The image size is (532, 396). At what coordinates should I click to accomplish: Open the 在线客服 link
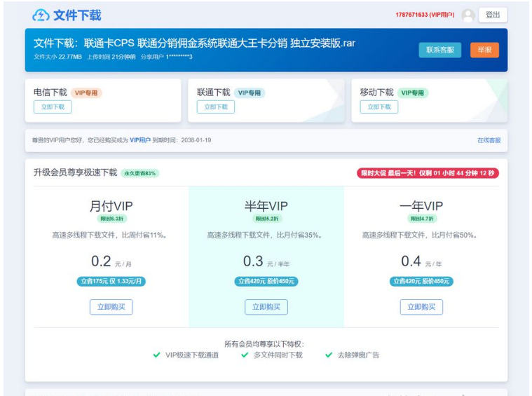coord(489,140)
